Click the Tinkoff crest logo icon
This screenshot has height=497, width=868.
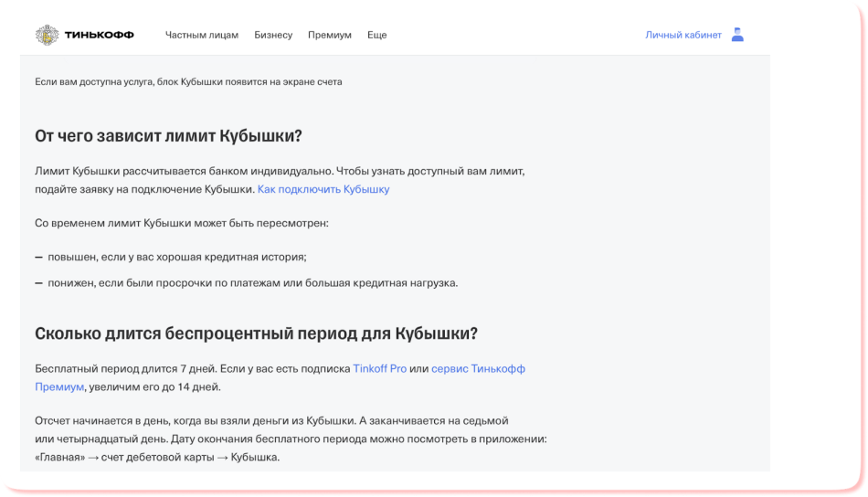coord(47,35)
